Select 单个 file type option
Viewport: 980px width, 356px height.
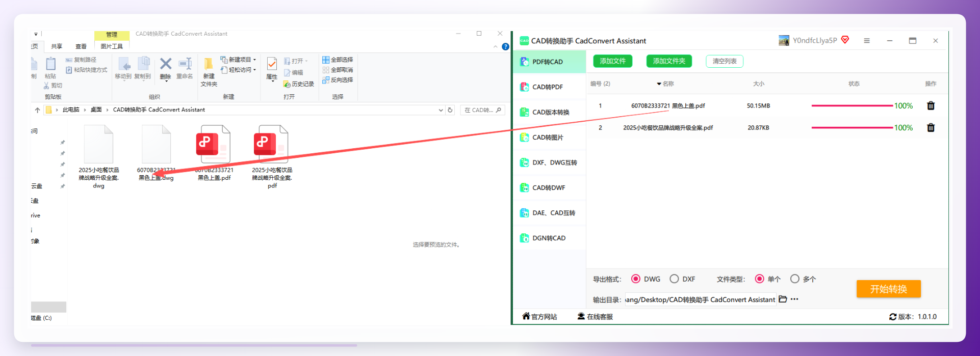pyautogui.click(x=759, y=279)
